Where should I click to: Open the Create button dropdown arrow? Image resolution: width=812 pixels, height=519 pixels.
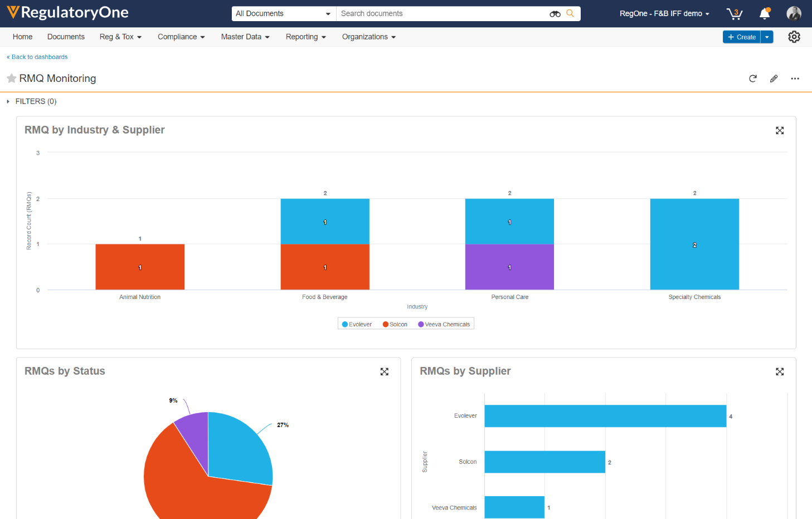767,37
